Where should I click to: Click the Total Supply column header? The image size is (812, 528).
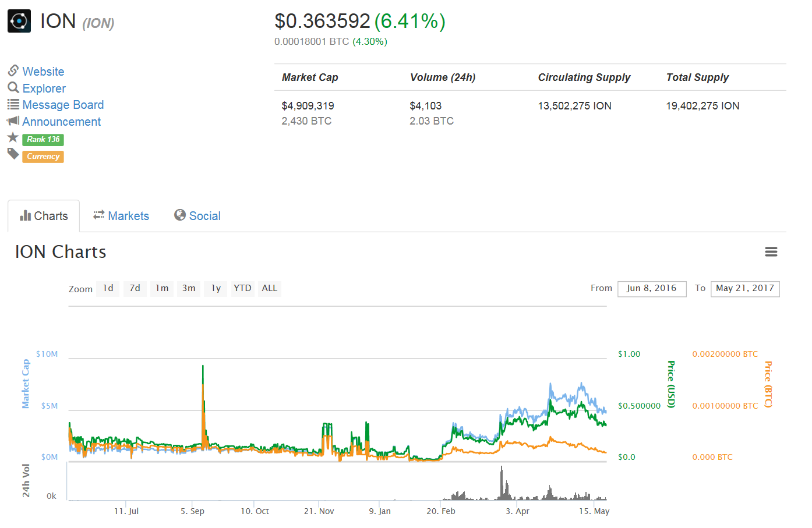coord(697,77)
